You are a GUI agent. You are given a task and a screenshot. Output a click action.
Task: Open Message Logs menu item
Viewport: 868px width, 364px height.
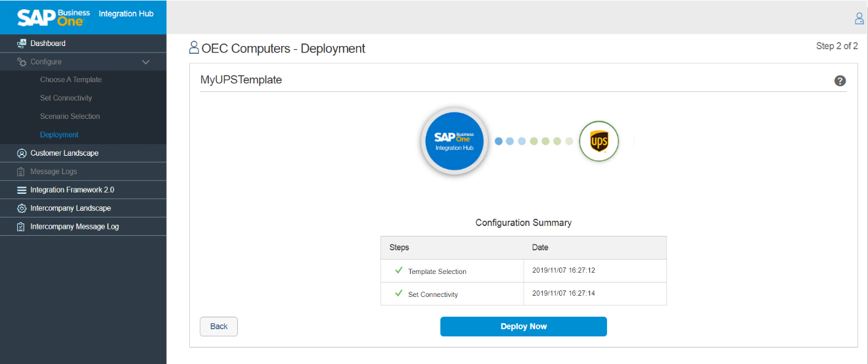coord(53,171)
